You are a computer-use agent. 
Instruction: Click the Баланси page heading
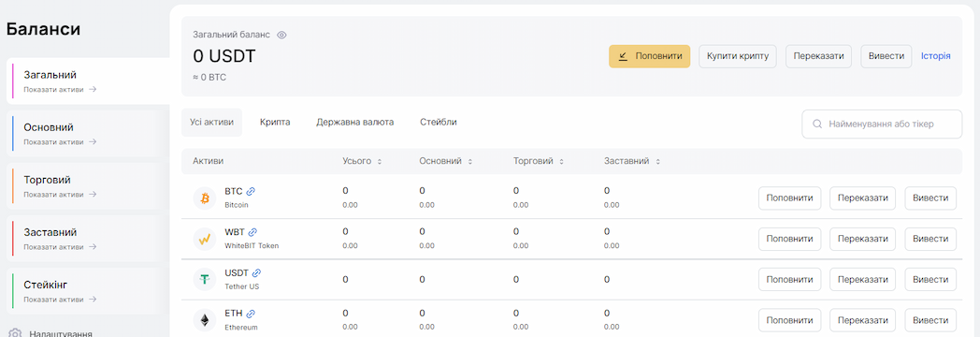(43, 29)
